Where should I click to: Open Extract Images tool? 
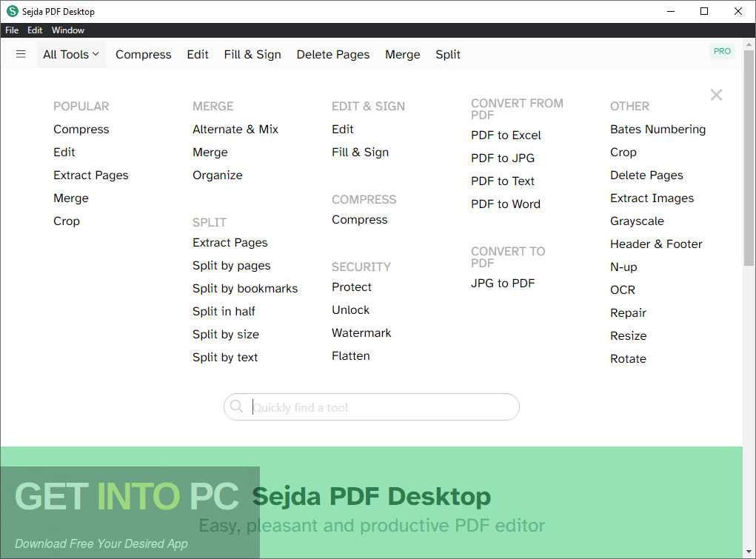coord(652,198)
